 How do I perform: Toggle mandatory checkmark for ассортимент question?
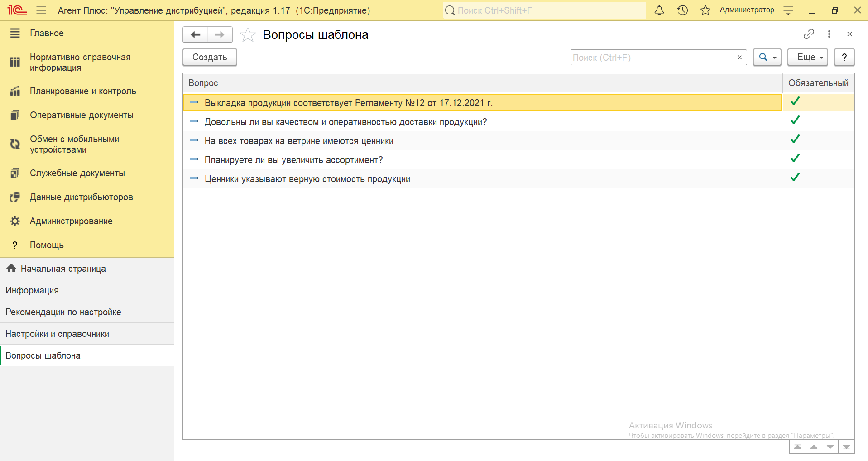(795, 158)
